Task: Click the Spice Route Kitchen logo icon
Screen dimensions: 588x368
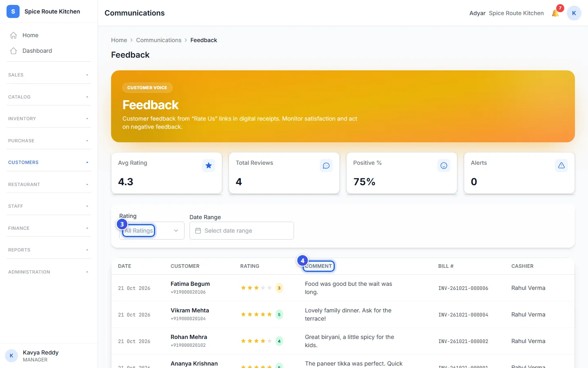Action: click(x=13, y=11)
